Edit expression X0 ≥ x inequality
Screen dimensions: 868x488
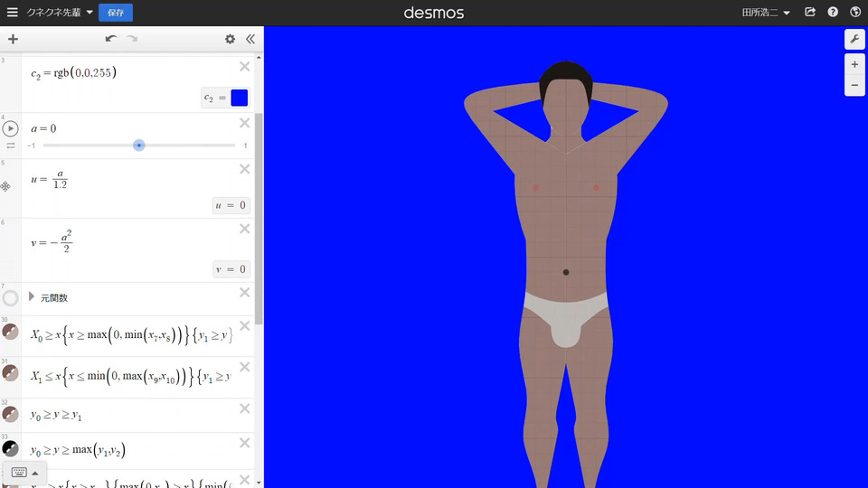coord(132,334)
